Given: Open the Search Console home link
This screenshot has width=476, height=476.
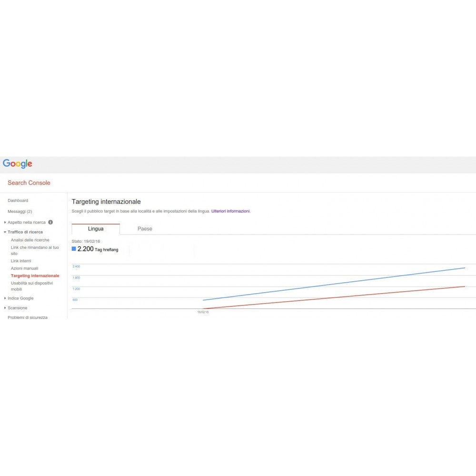Looking at the screenshot, I should pyautogui.click(x=29, y=183).
